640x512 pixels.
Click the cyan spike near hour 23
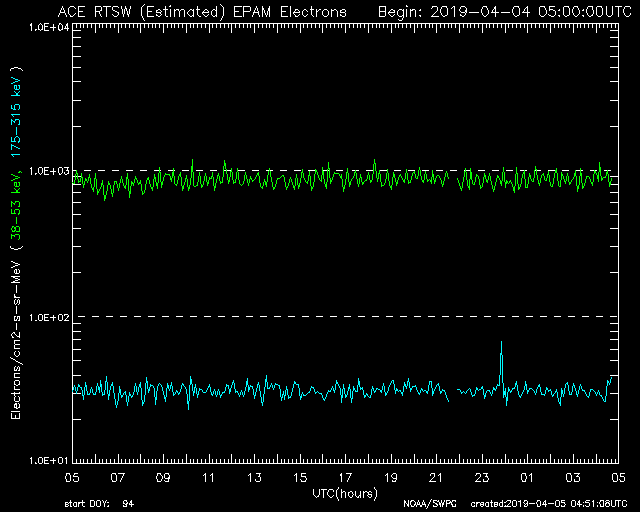[501, 358]
